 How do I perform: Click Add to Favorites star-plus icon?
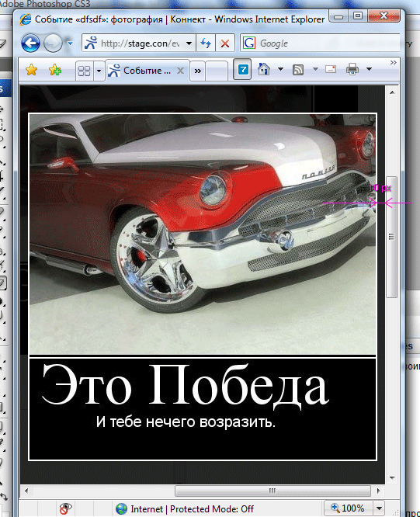[x=55, y=70]
